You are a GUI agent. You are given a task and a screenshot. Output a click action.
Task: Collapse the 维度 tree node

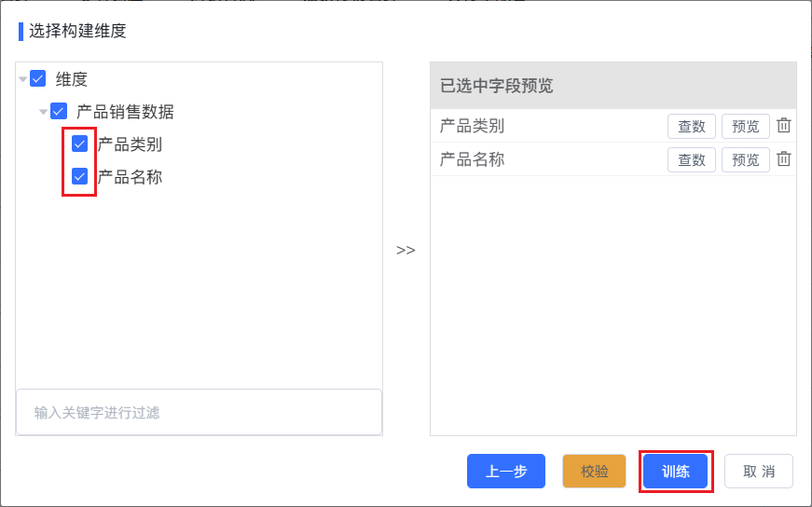click(22, 80)
